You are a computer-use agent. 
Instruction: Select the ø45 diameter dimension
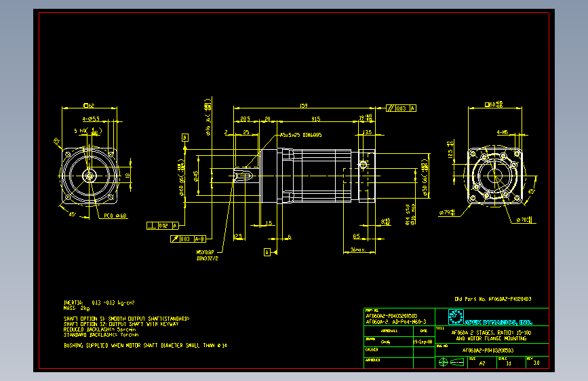coord(196,177)
